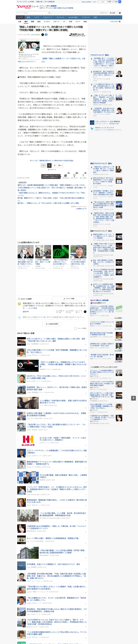Focus the キーワードを入力 search field
The width and height of the screenshot is (138, 644).
[32, 13]
